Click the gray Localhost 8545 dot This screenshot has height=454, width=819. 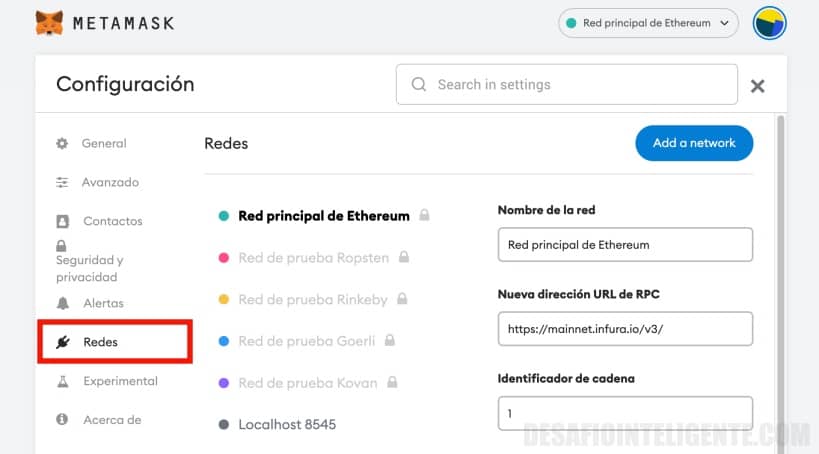tap(224, 424)
